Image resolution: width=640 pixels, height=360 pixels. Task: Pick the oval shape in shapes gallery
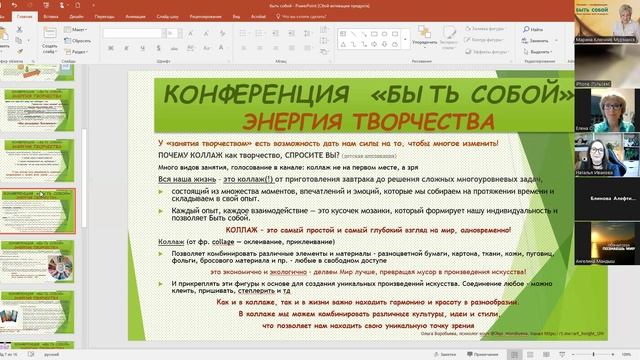coord(384,34)
